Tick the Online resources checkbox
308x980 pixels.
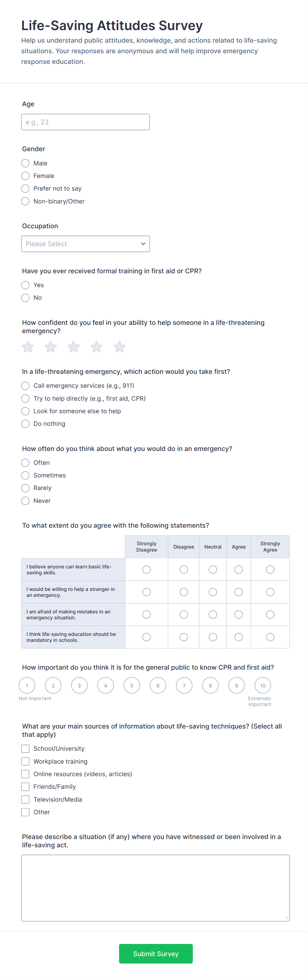[x=26, y=774]
